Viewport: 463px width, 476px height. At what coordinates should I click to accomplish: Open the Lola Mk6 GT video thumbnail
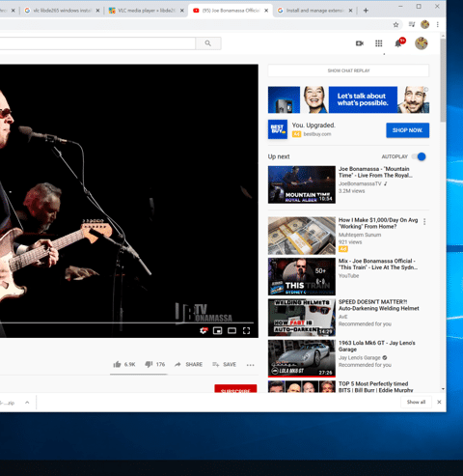click(x=302, y=358)
